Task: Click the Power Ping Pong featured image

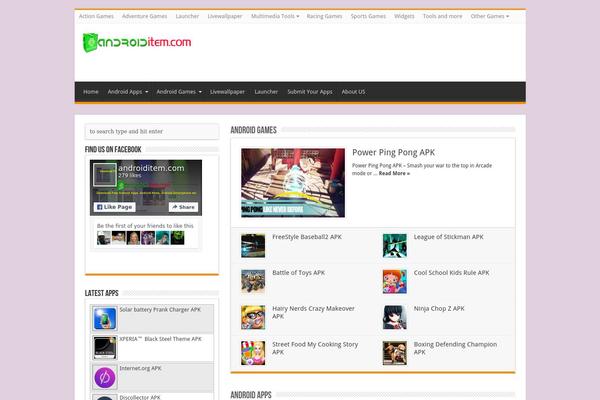Action: click(x=293, y=183)
